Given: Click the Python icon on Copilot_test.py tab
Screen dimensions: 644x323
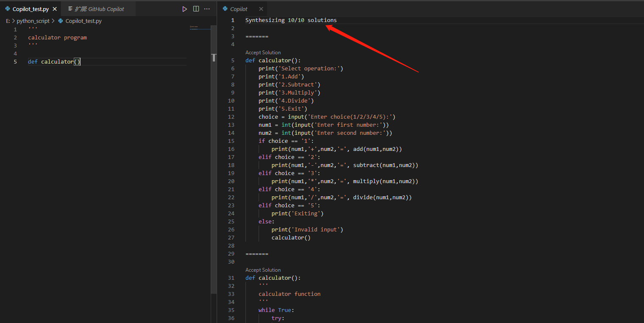Looking at the screenshot, I should (8, 9).
